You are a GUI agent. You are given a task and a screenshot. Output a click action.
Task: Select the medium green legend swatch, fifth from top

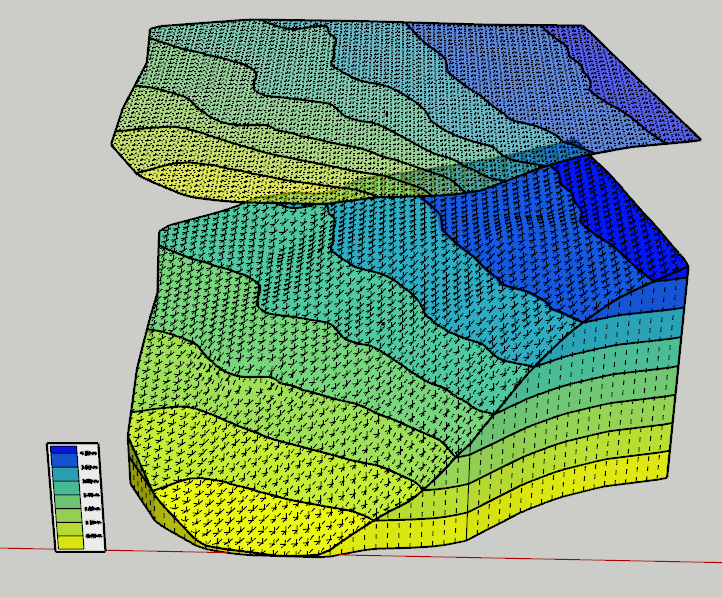(68, 502)
